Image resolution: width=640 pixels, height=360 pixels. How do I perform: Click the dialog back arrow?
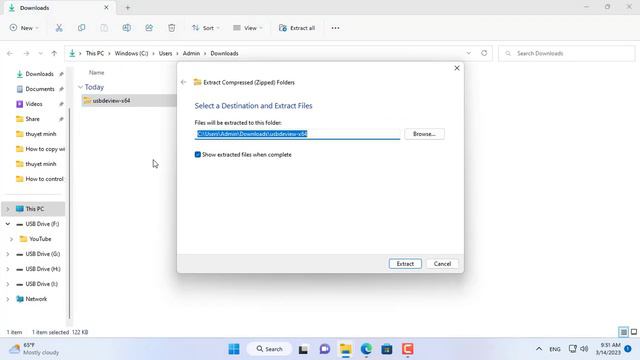click(x=184, y=82)
